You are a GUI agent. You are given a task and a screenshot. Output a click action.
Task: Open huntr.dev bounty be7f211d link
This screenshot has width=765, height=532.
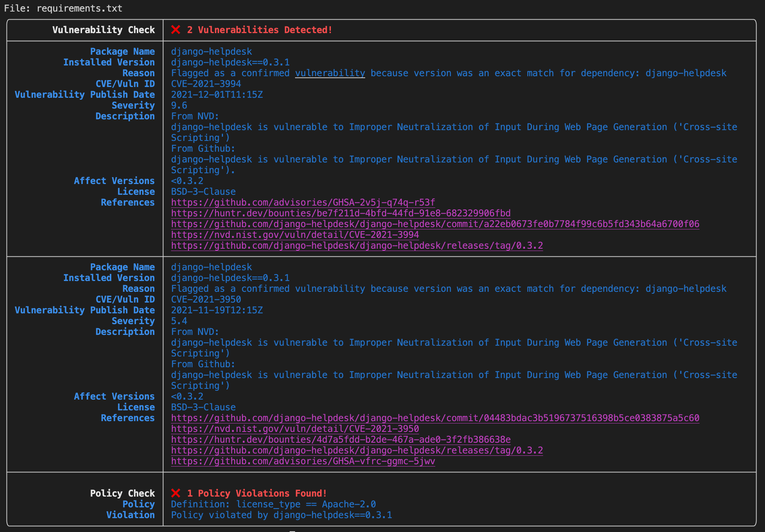pyautogui.click(x=341, y=213)
